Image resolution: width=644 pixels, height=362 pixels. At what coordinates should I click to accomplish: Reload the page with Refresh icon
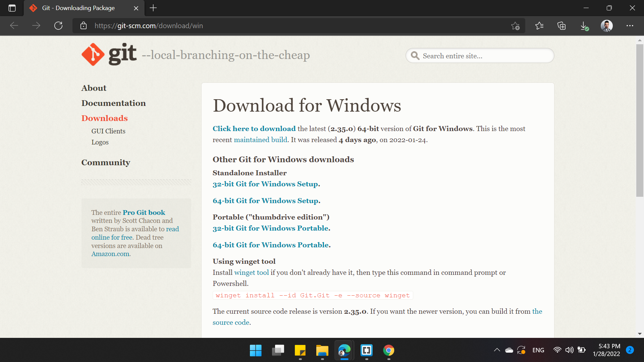(x=58, y=26)
